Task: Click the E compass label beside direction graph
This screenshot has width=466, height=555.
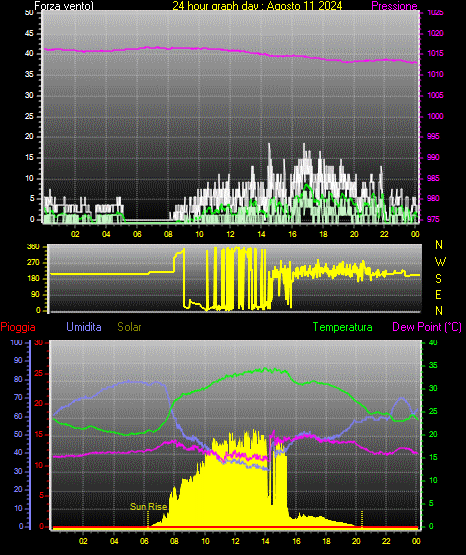Action: tap(438, 295)
